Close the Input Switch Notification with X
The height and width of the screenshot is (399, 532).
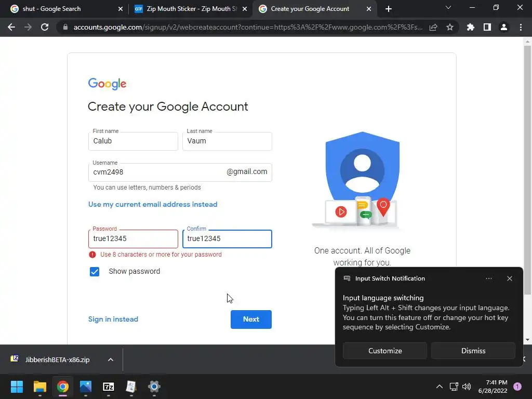tap(510, 278)
